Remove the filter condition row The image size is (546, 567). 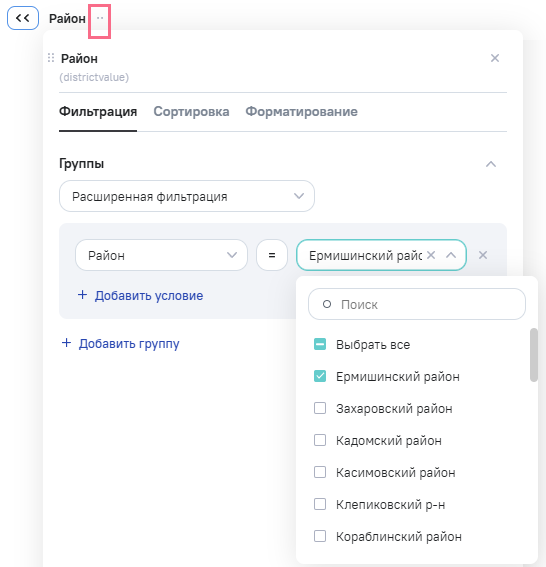(x=483, y=255)
